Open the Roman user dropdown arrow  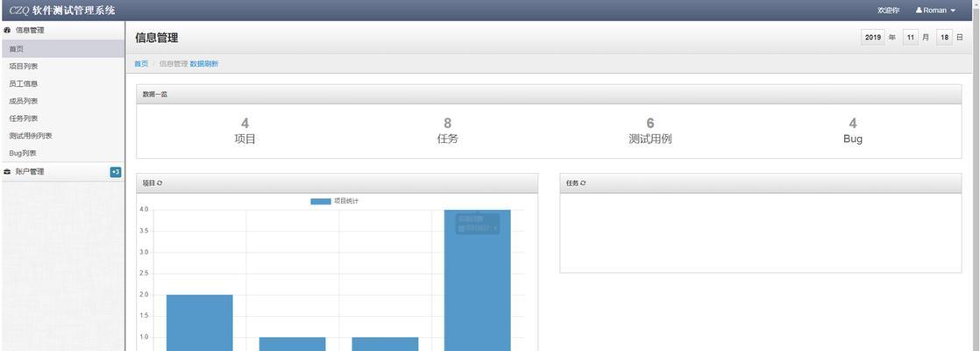pyautogui.click(x=953, y=11)
